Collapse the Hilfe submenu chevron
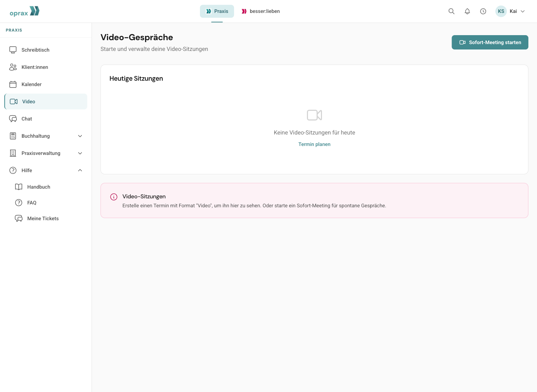This screenshot has width=537, height=392. (x=80, y=170)
